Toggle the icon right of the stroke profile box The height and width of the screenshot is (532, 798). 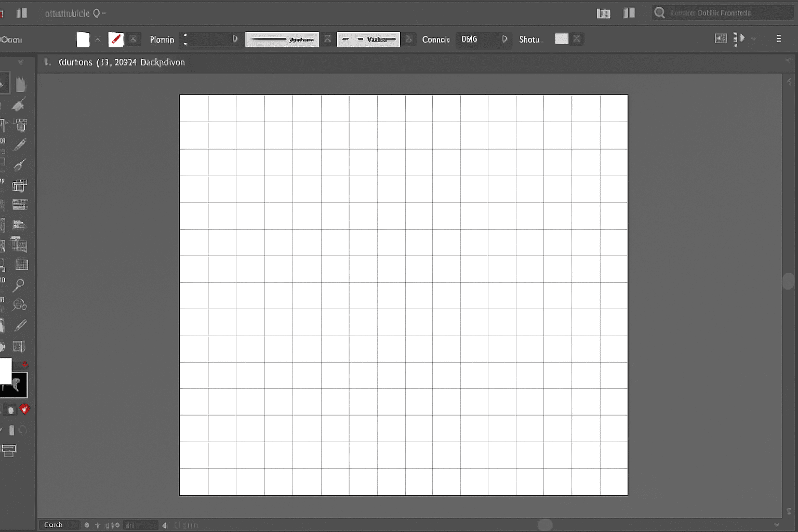[x=327, y=39]
